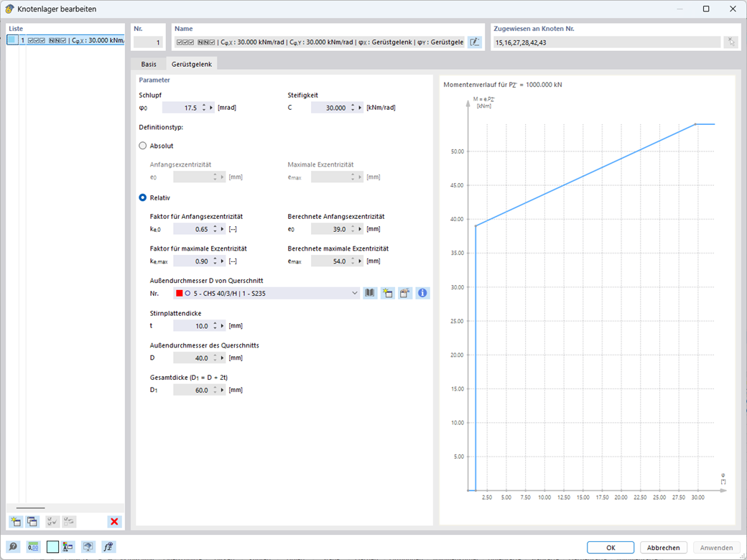Select Relativ definition type

click(142, 197)
